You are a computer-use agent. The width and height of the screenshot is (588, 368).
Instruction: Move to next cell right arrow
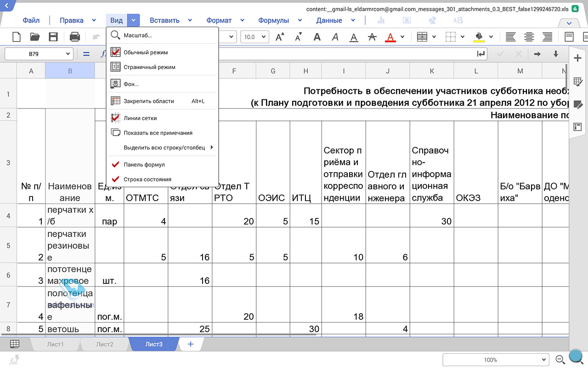pyautogui.click(x=537, y=54)
